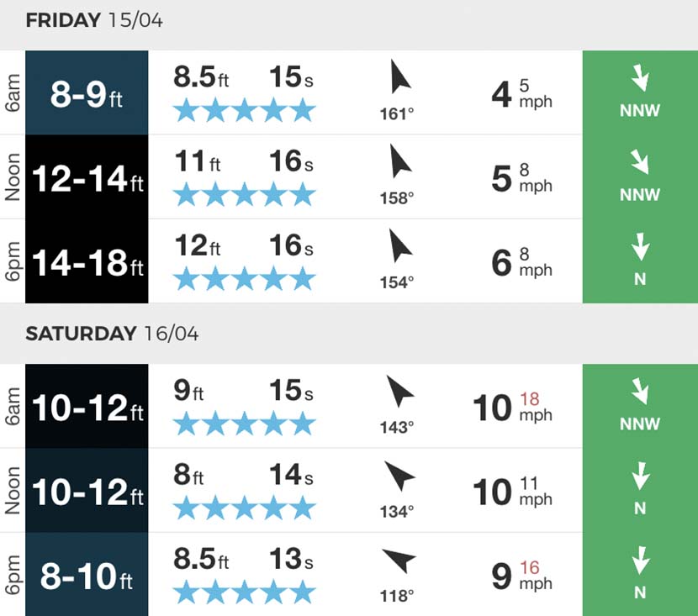Viewport: 698px width, 616px height.
Task: Click the 11ft 16s swell reading
Action: (x=244, y=161)
